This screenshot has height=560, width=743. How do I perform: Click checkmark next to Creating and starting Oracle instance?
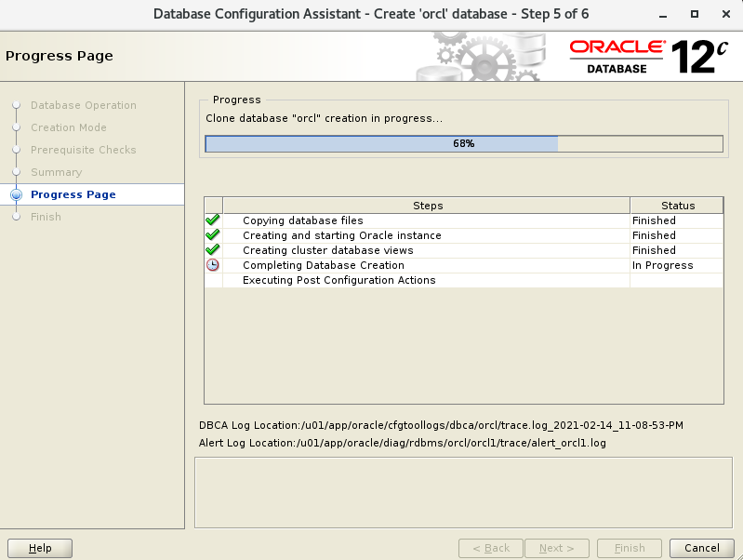213,235
